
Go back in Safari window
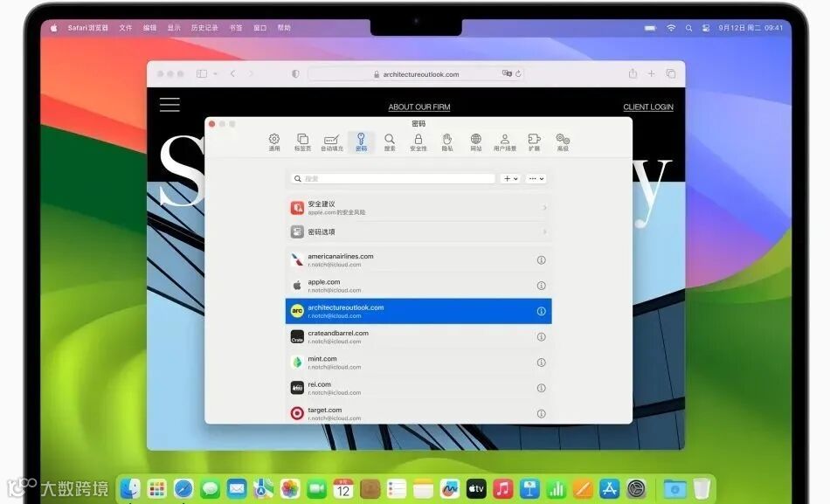tap(233, 74)
